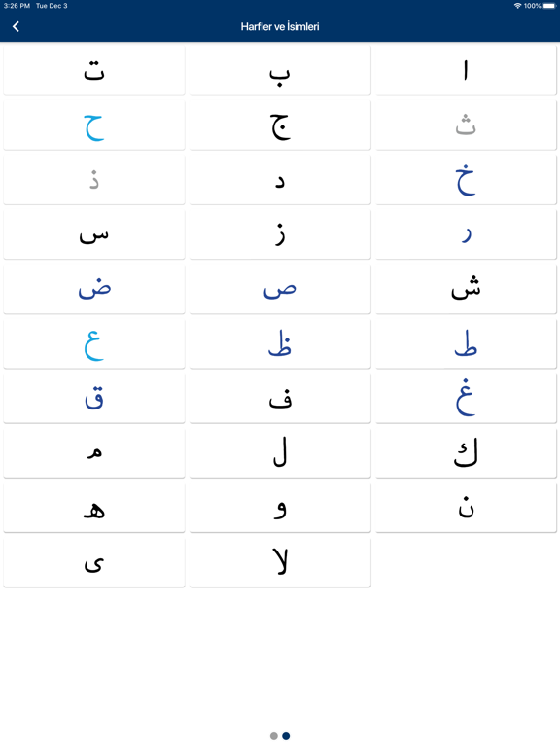This screenshot has width=560, height=747.
Task: Tap the gray Dhal letter card
Action: pos(93,180)
